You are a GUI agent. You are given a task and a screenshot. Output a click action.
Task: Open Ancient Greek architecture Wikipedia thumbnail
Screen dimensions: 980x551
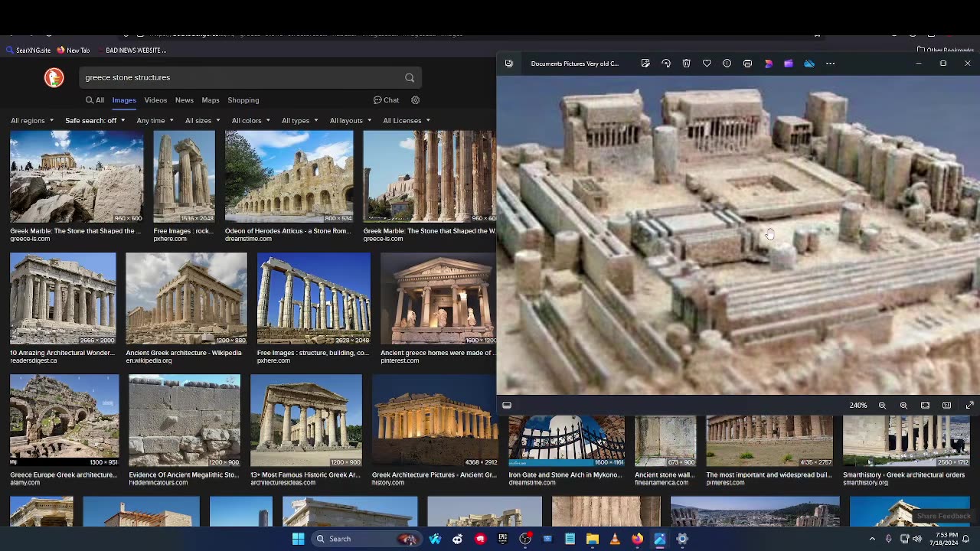[x=186, y=298]
